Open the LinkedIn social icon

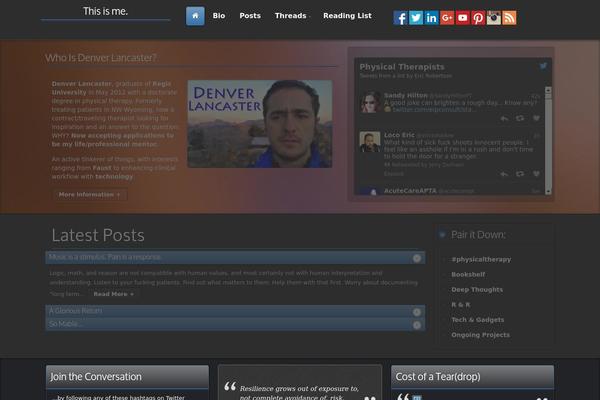[x=432, y=18]
